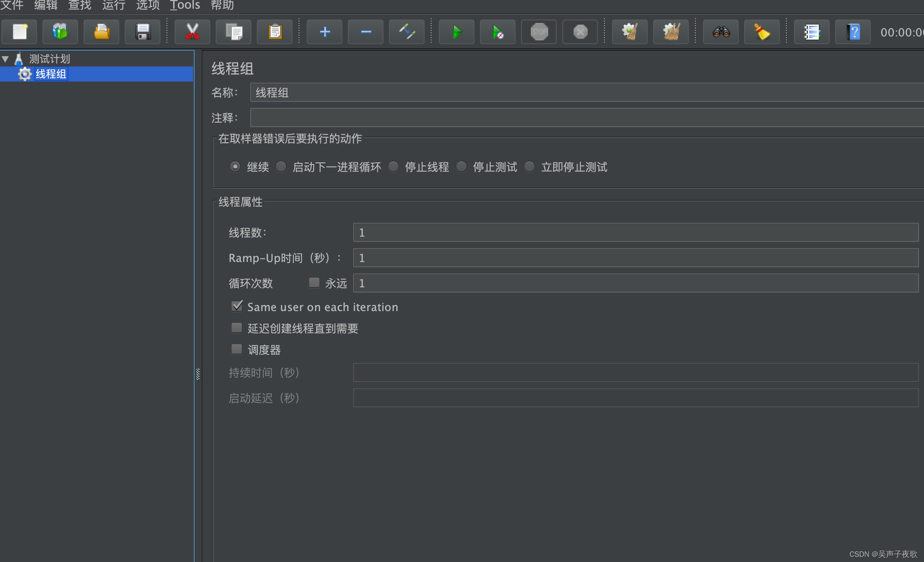Select 停止线程 radio option
This screenshot has width=924, height=562.
(x=394, y=167)
